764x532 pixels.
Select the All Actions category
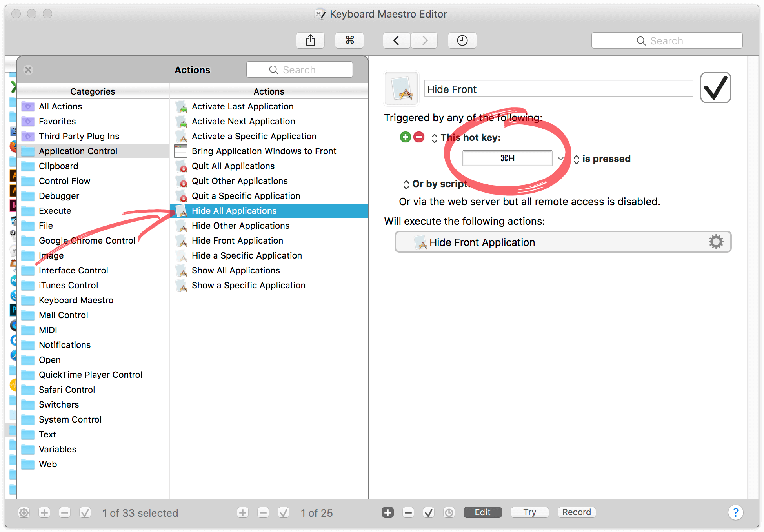[93, 106]
